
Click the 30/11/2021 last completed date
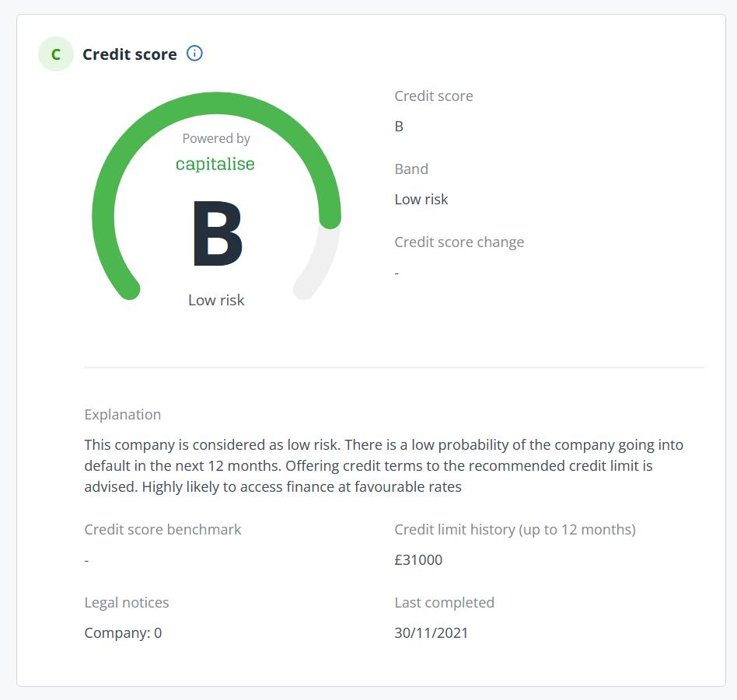point(431,632)
